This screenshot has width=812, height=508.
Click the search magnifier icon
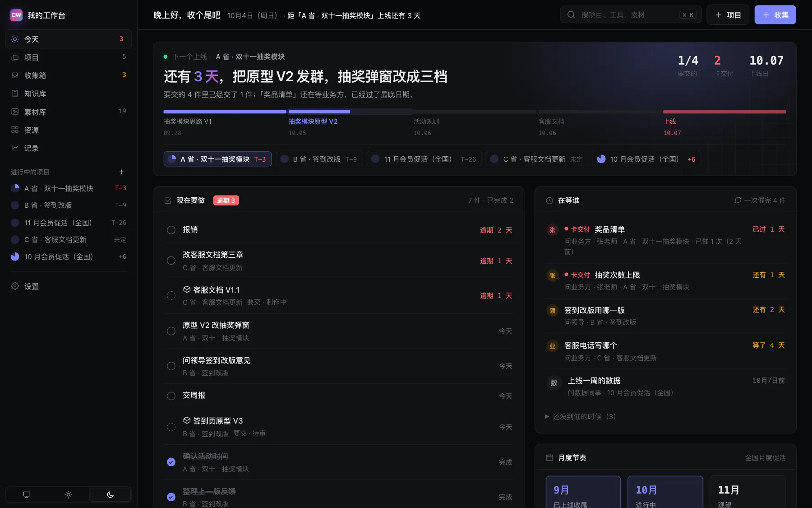click(571, 15)
